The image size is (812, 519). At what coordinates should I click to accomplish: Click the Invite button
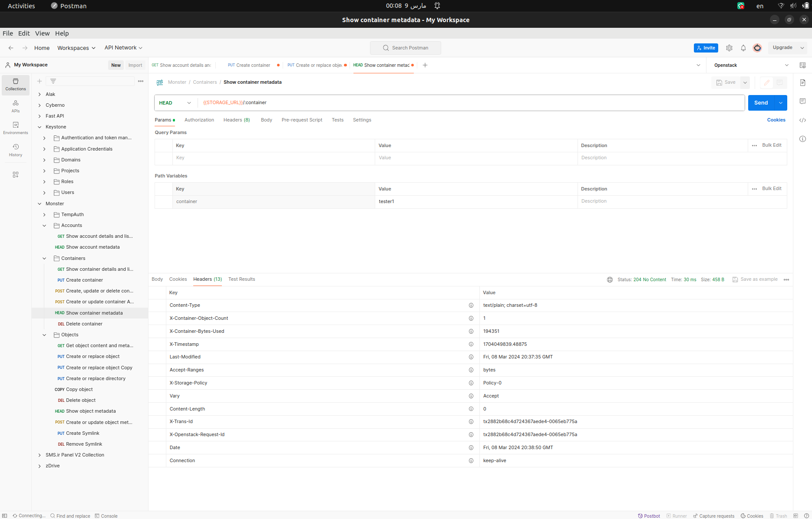(x=706, y=48)
